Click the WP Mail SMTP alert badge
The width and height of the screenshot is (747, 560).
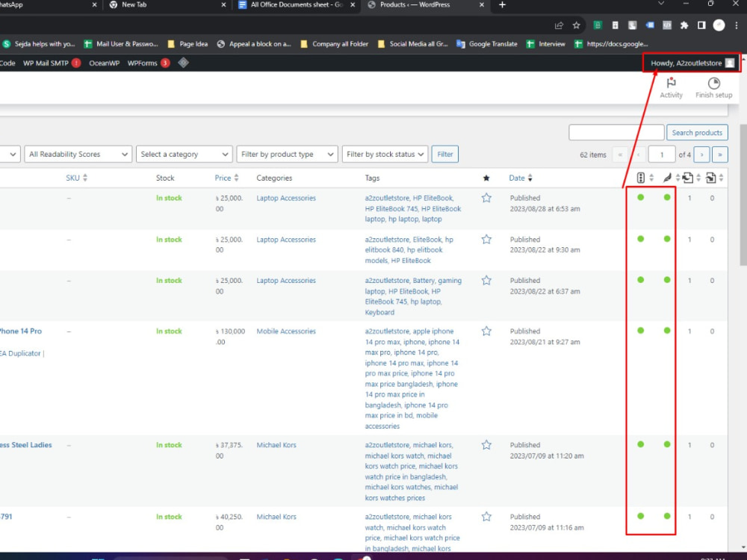click(x=76, y=63)
